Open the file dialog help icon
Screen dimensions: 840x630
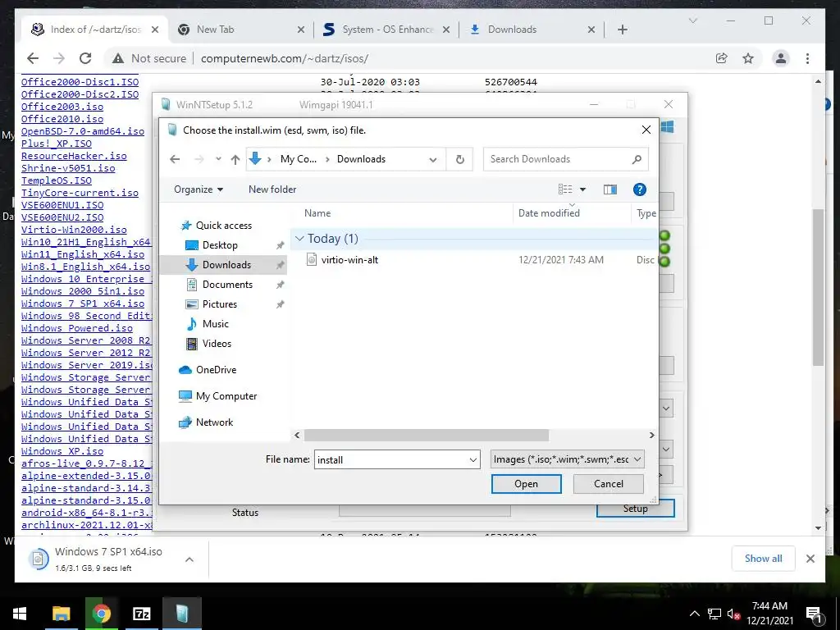pos(639,189)
